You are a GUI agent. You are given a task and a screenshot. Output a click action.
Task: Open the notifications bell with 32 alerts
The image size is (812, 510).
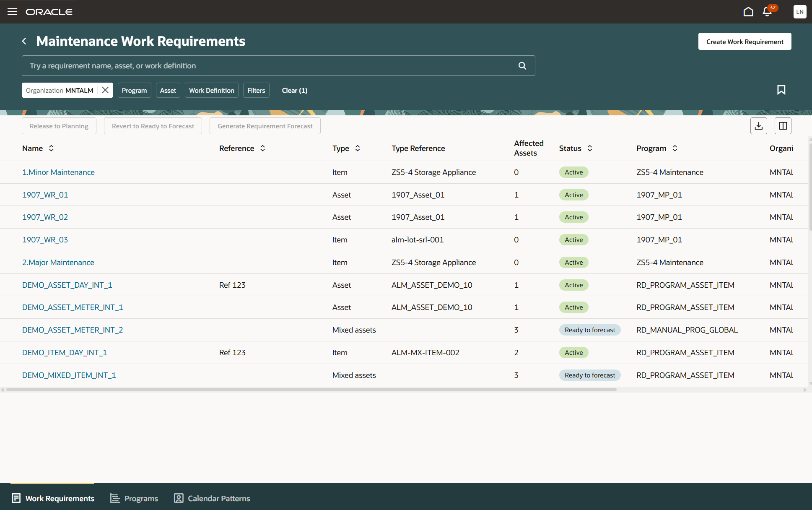coord(767,12)
